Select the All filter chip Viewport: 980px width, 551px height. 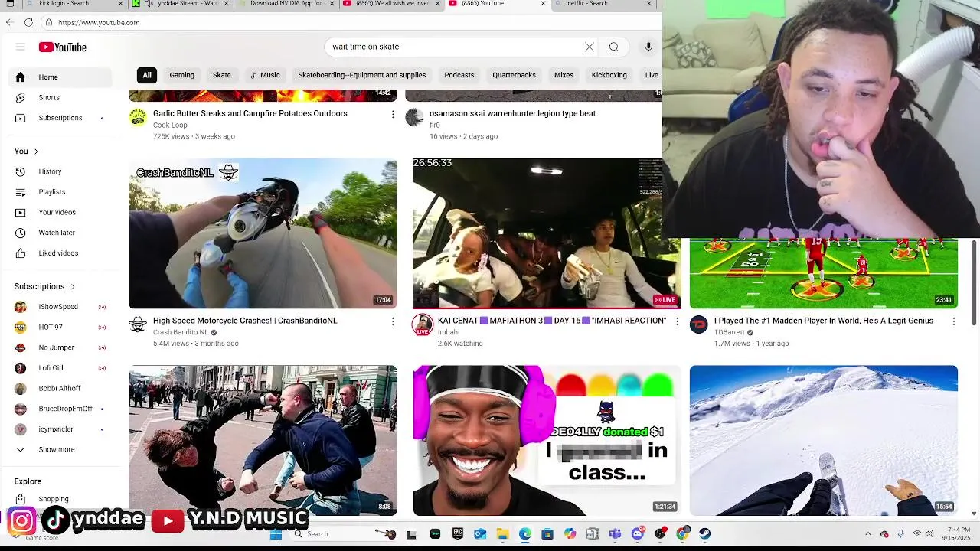[147, 75]
